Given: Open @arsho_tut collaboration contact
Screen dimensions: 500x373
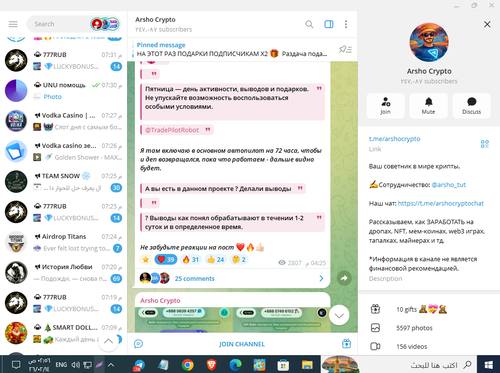Looking at the screenshot, I should tap(448, 185).
